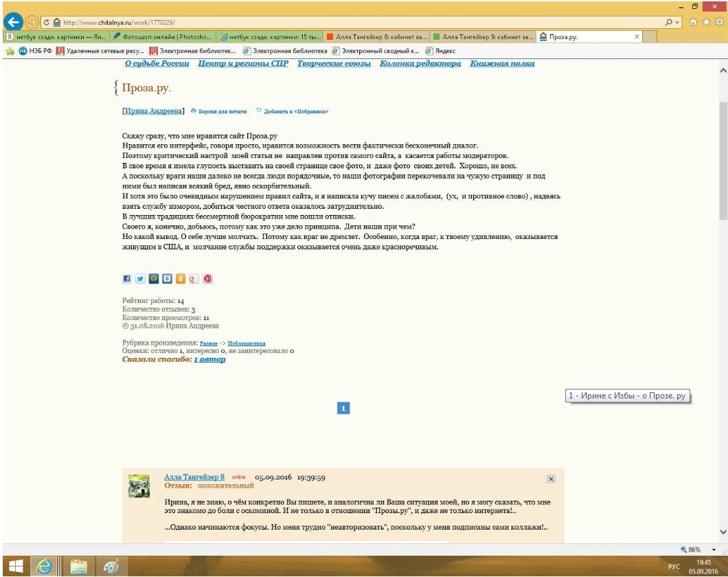Screen dimensions: 728x577
Task: Click Internet Explorer taskbar icon
Action: tap(44, 566)
